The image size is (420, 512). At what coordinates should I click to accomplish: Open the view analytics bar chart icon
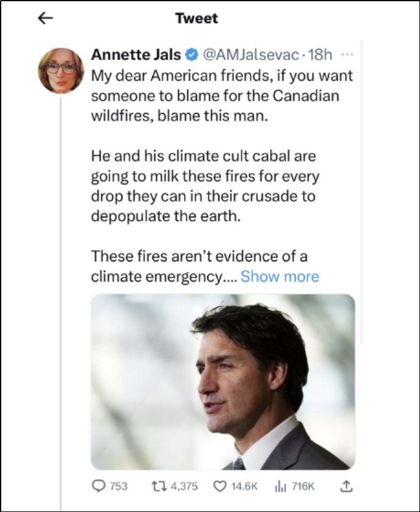coord(281,486)
